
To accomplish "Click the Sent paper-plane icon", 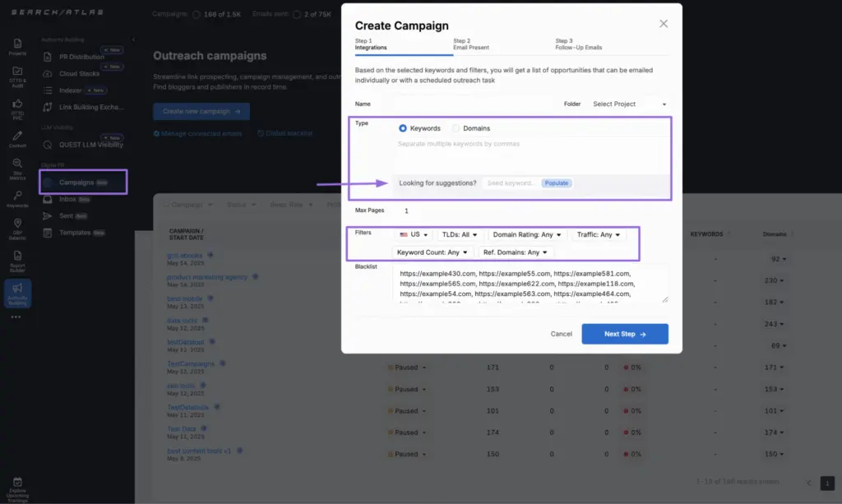I will 47,215.
